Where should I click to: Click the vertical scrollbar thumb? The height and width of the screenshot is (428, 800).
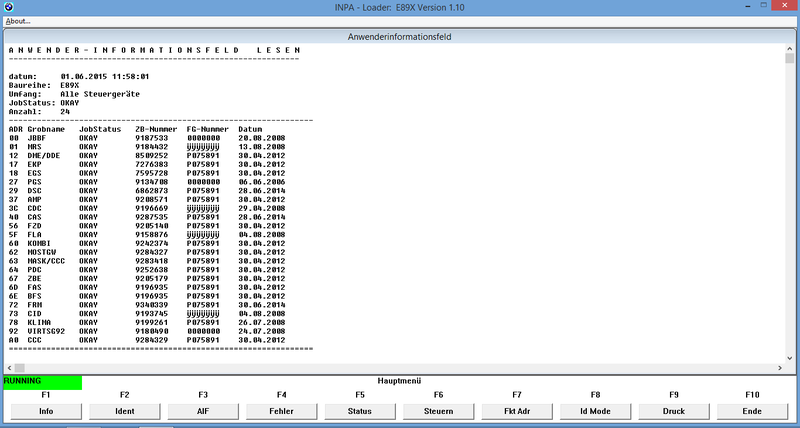click(790, 58)
